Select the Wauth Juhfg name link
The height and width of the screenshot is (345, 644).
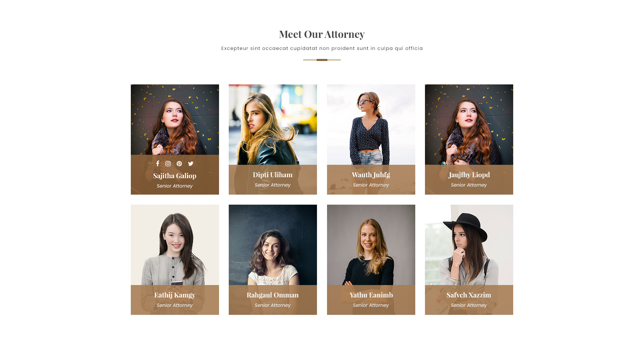[x=371, y=175]
